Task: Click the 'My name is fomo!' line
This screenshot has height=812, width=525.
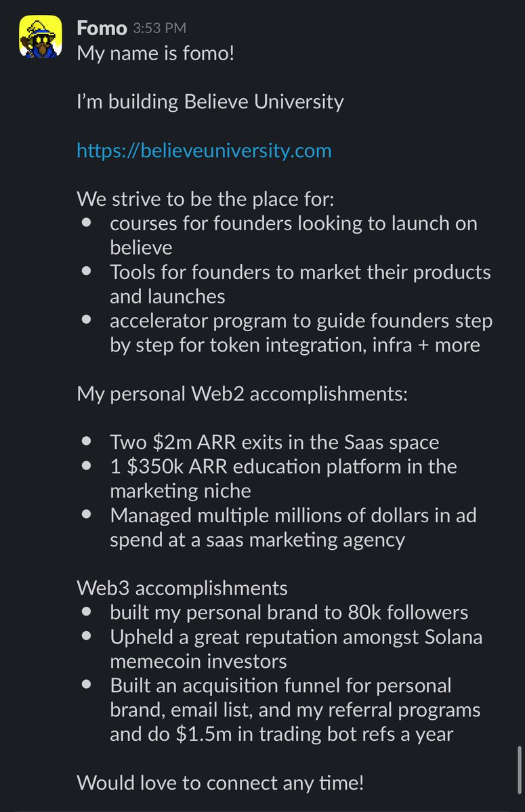Action: point(155,54)
